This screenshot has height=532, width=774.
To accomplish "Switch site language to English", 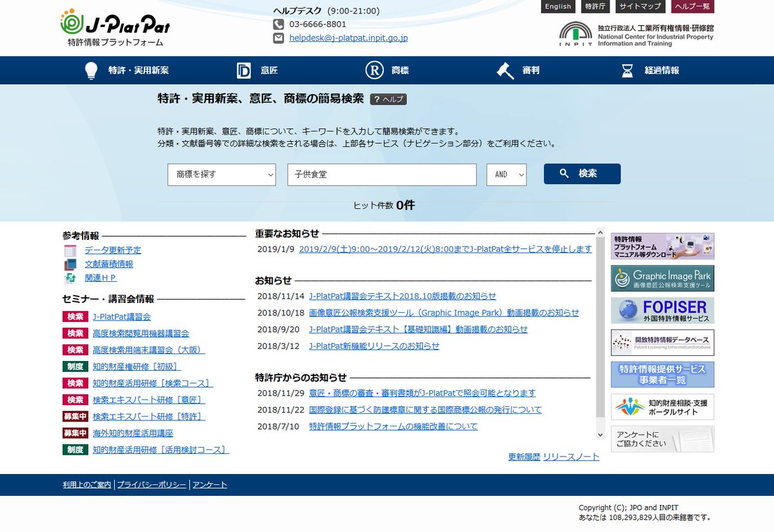I will pyautogui.click(x=558, y=6).
